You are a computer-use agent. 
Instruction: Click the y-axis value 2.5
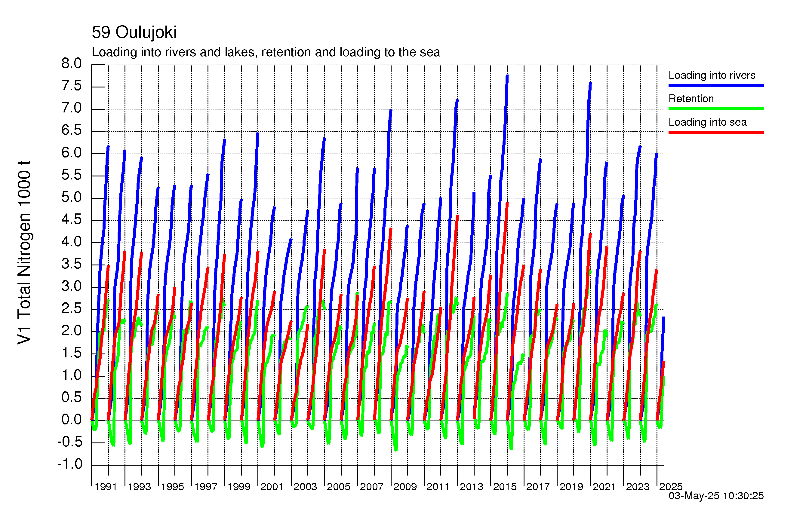tap(72, 308)
